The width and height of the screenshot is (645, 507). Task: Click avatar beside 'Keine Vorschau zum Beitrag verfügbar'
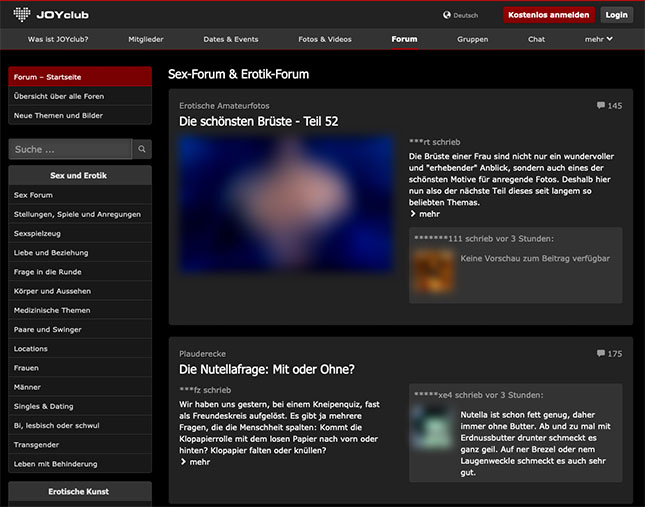click(x=434, y=271)
